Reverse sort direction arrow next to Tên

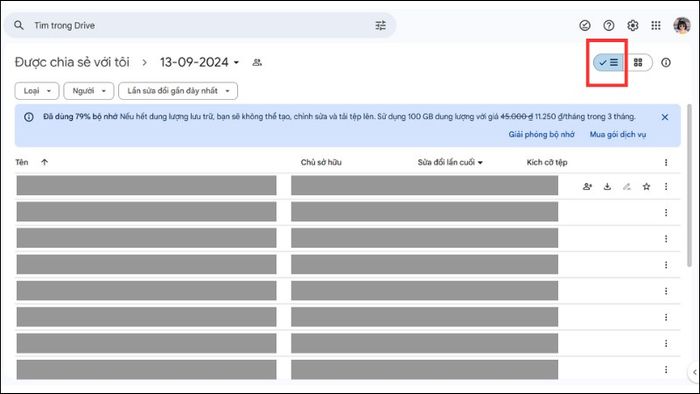45,162
